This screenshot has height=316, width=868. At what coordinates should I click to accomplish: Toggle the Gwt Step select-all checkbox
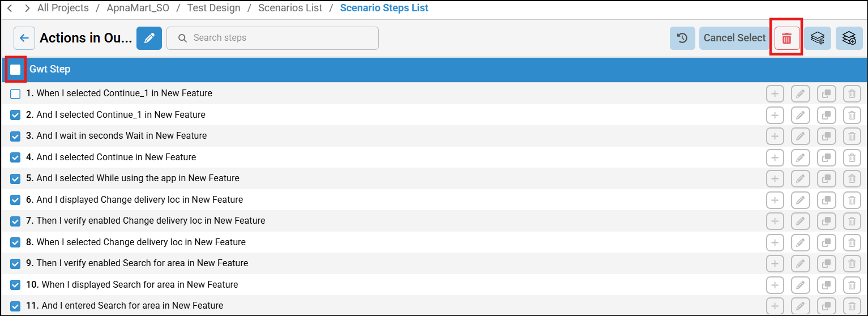coord(15,69)
